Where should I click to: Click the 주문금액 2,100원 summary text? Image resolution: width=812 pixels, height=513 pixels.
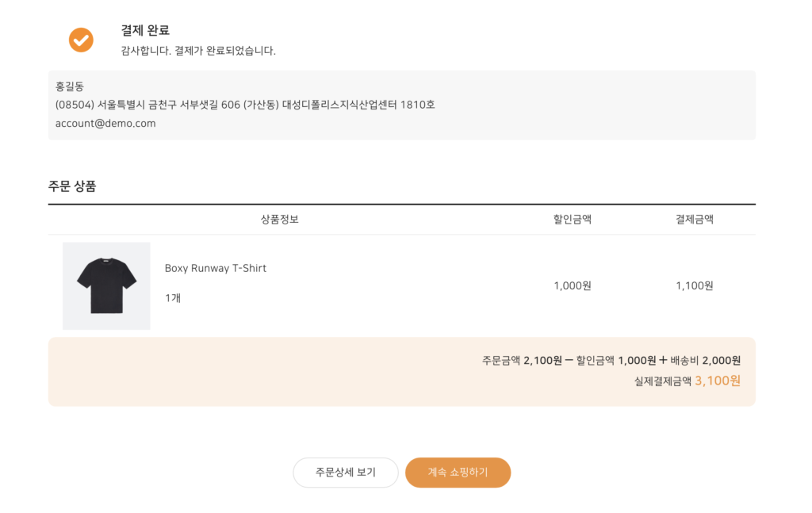tap(522, 360)
